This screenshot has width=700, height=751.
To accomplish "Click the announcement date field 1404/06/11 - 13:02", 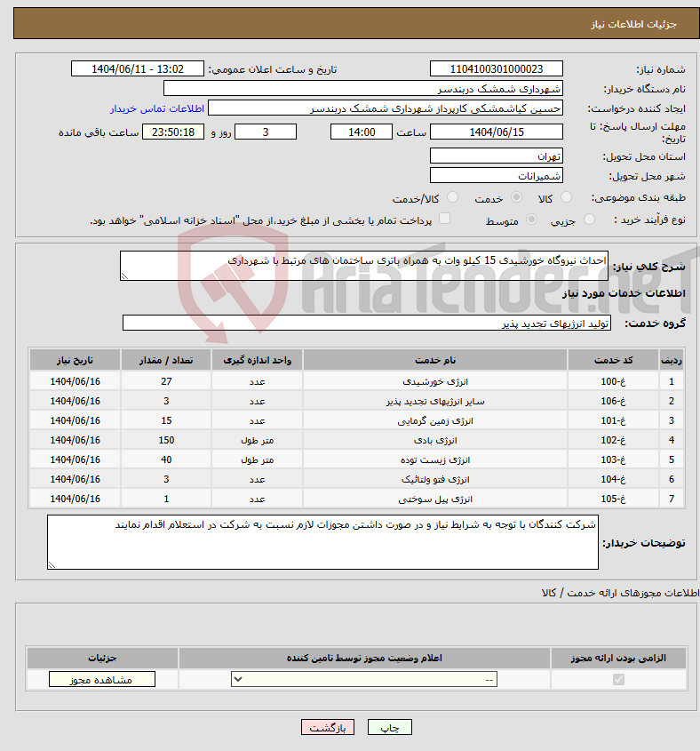I will click(x=138, y=69).
